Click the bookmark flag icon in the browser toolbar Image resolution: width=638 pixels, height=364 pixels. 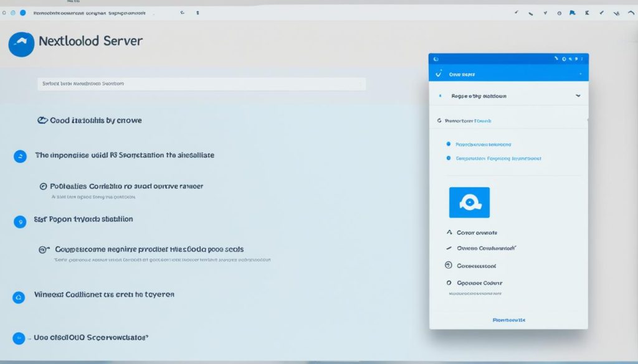(x=573, y=12)
